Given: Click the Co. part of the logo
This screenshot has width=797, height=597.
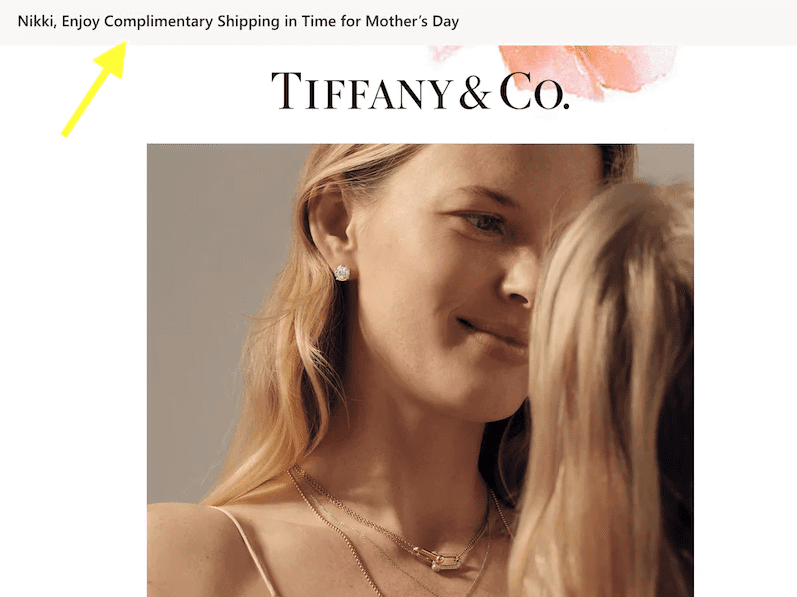Looking at the screenshot, I should (x=534, y=92).
